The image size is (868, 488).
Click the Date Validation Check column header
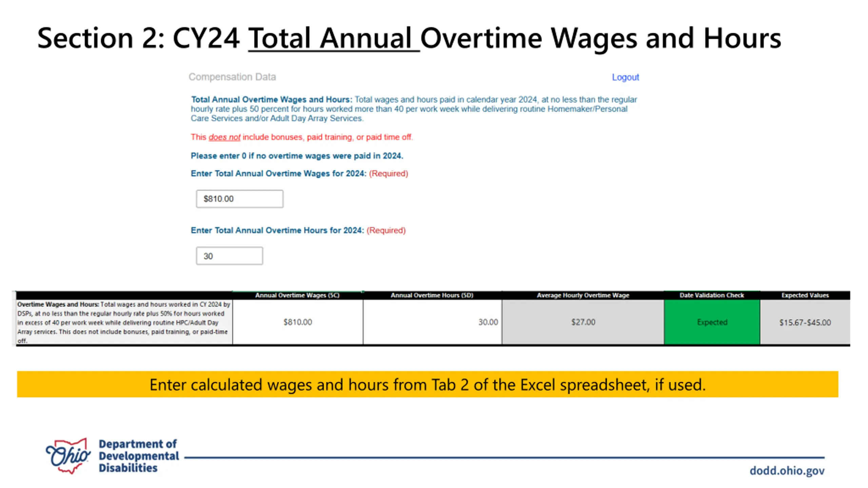[x=712, y=295]
